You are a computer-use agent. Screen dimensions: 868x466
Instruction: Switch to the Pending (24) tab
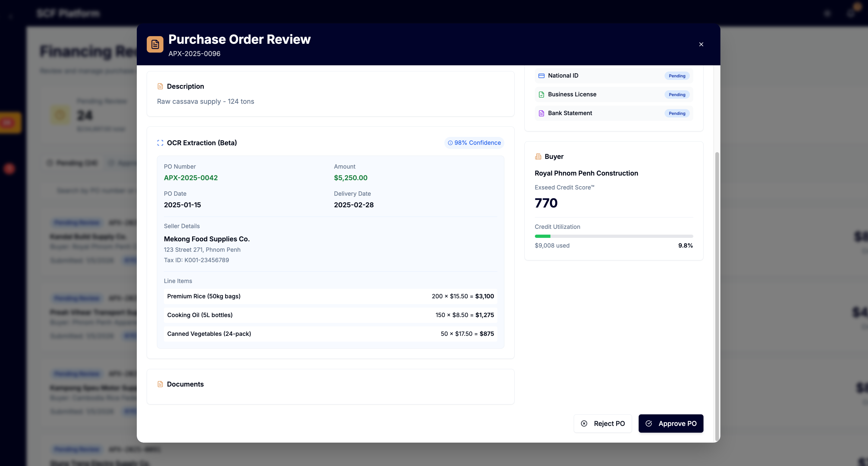pyautogui.click(x=72, y=163)
